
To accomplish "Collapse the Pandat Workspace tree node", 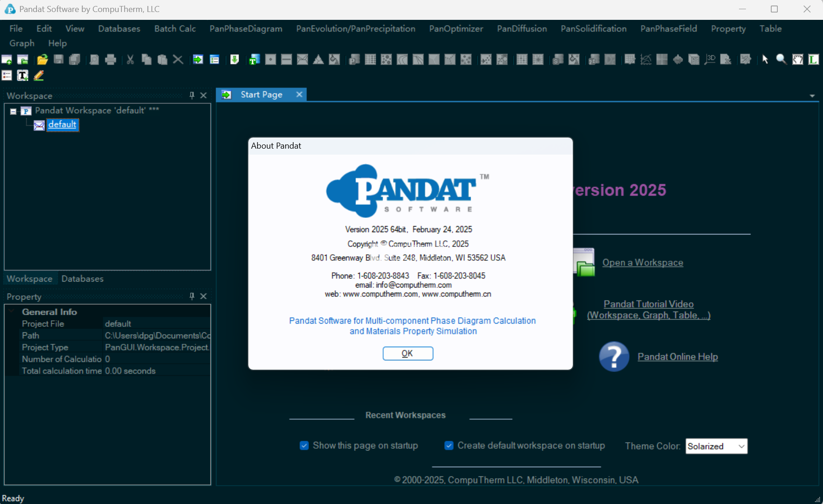I will 13,111.
